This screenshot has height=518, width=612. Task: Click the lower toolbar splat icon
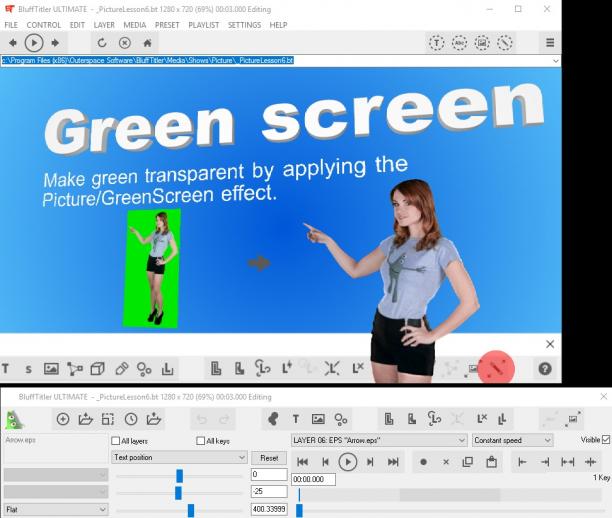(x=273, y=419)
